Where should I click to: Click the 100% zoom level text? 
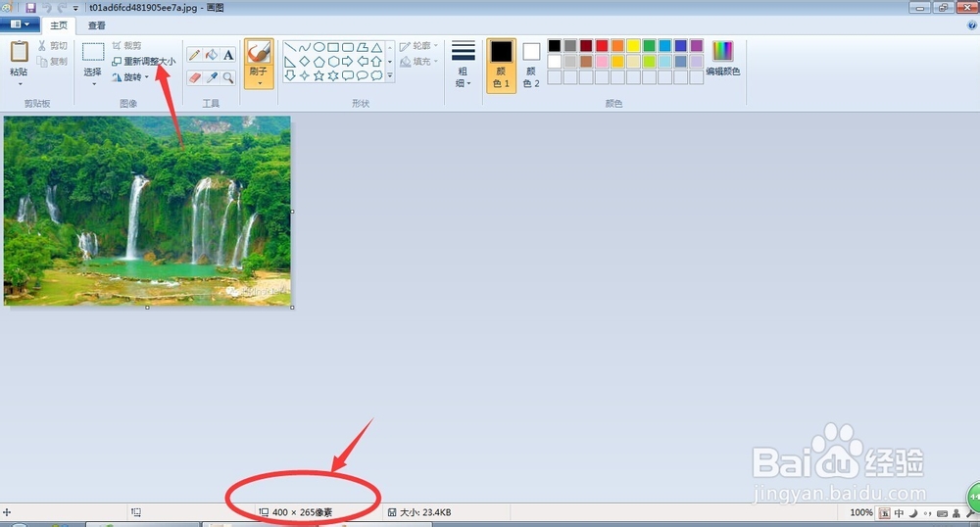[860, 512]
